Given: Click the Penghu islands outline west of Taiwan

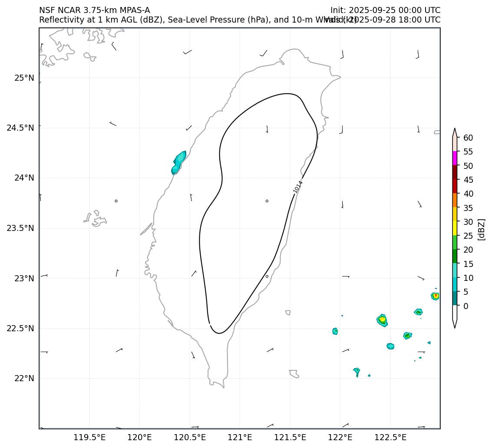Looking at the screenshot, I should click(x=96, y=218).
